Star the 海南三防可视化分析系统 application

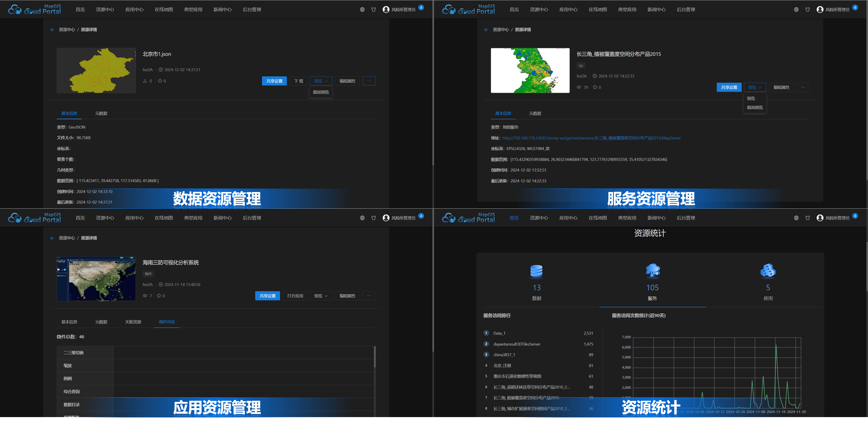pos(158,296)
